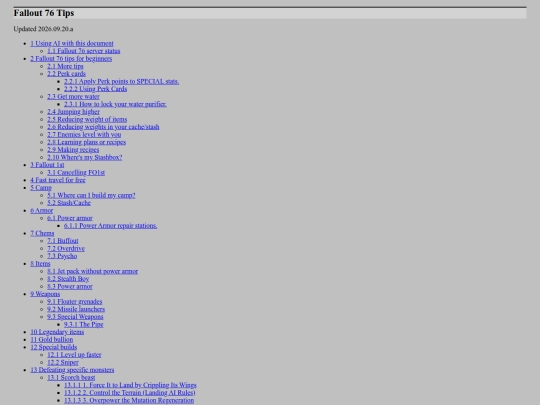The width and height of the screenshot is (540, 405).
Task: Open '8.1 Jet pack without power armor'
Action: [93, 271]
